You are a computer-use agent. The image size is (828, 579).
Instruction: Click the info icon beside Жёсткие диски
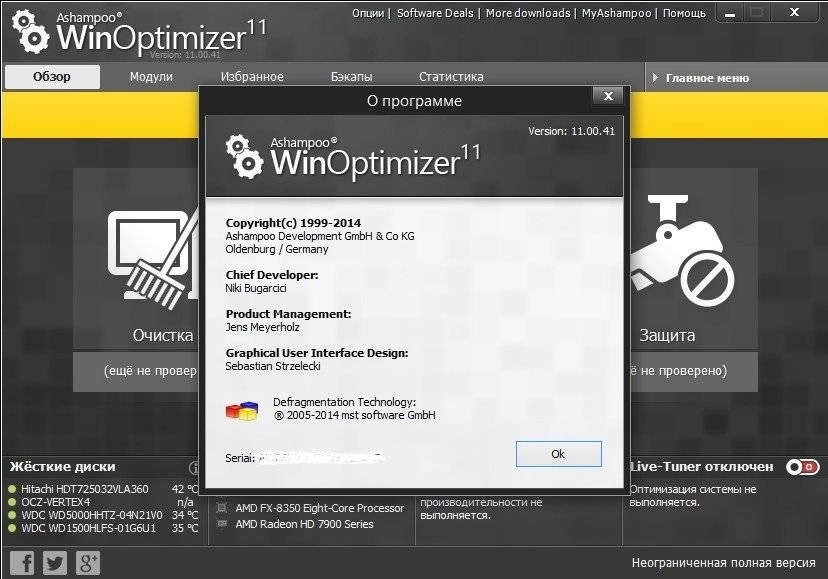point(194,468)
